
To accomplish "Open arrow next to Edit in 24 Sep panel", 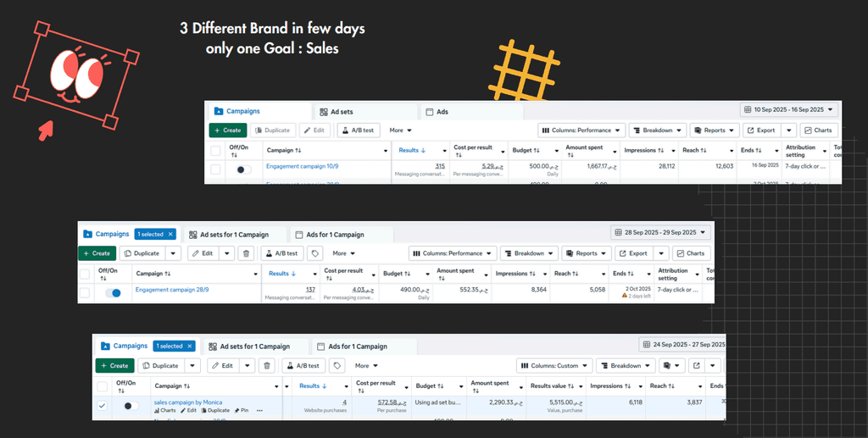I will [x=247, y=365].
